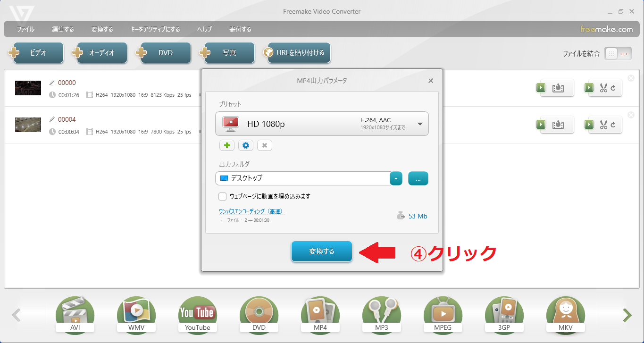Rename file 00000 with pencil icon
Screen dimensions: 644x343
[x=52, y=83]
